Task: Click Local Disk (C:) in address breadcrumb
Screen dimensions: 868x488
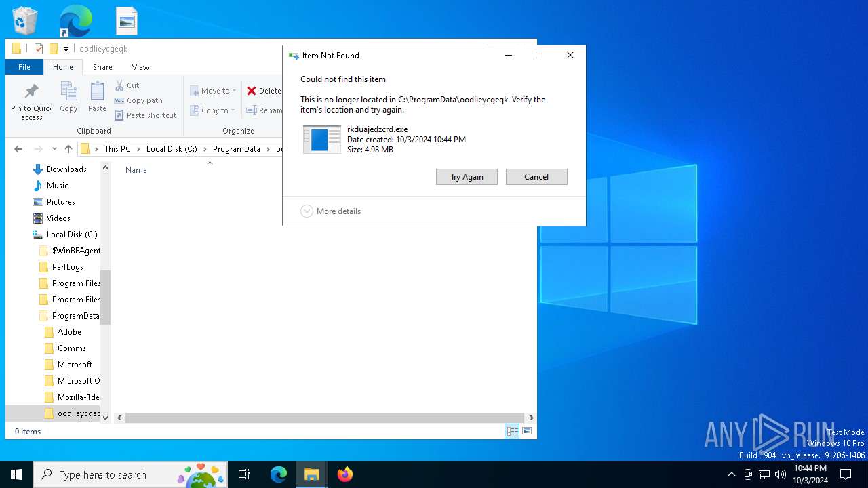Action: (172, 149)
